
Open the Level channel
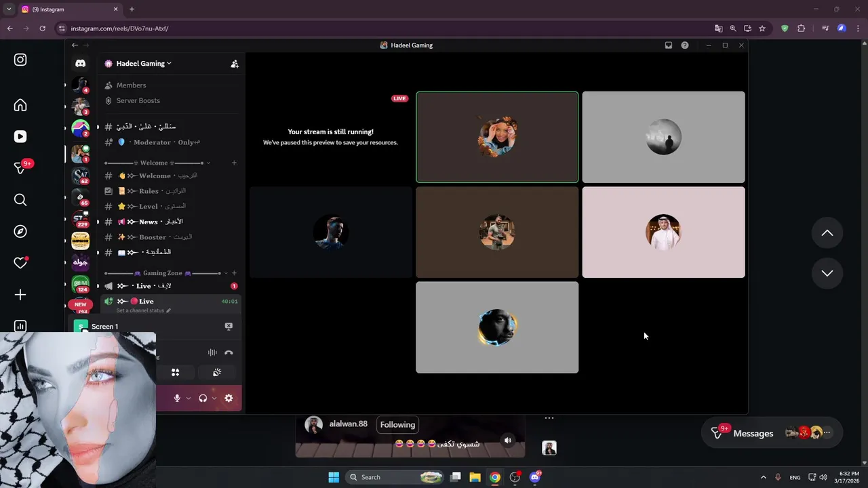tap(171, 206)
